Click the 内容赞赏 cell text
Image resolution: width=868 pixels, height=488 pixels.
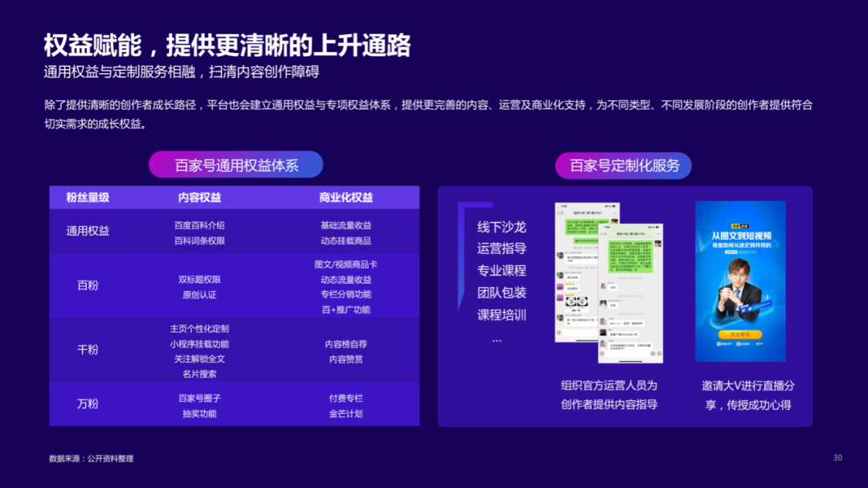tap(346, 359)
